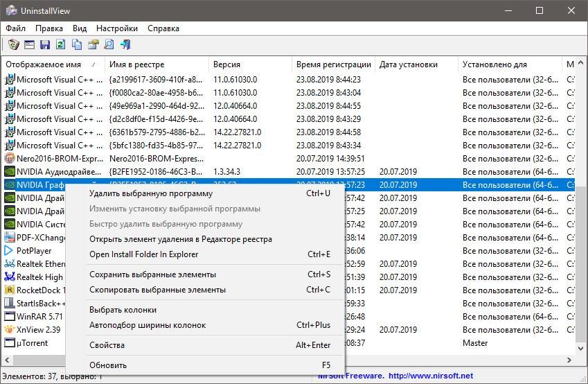The image size is (588, 384).
Task: Click the µTorrent row icon
Action: click(10, 342)
